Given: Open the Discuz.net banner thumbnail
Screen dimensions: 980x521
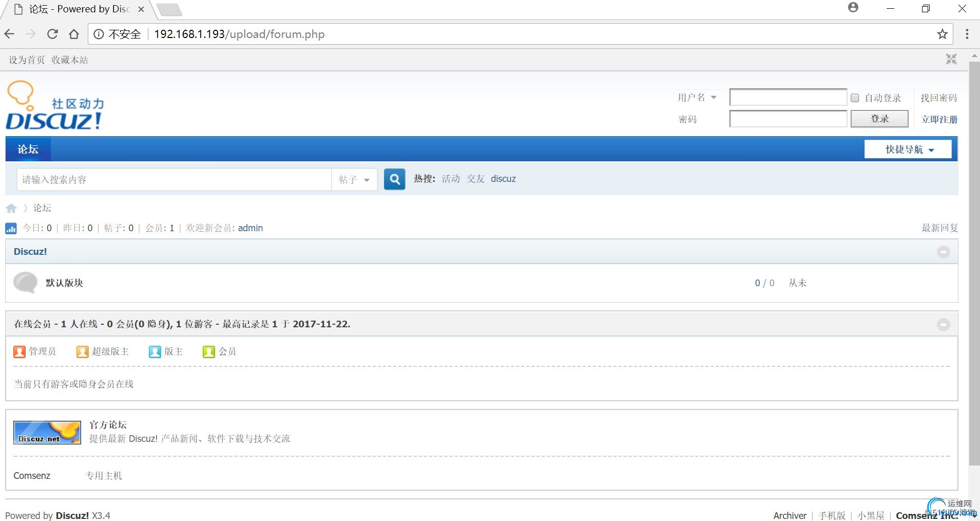Looking at the screenshot, I should tap(47, 433).
